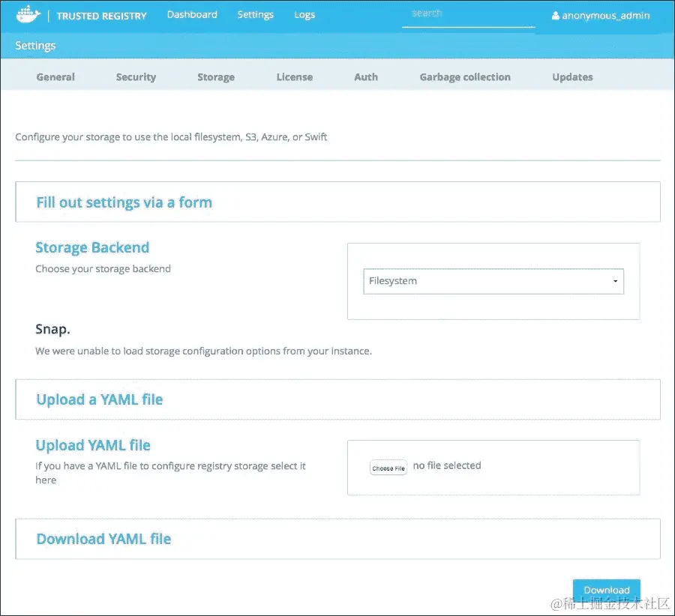675x616 pixels.
Task: Select the General settings tab
Action: [x=55, y=76]
